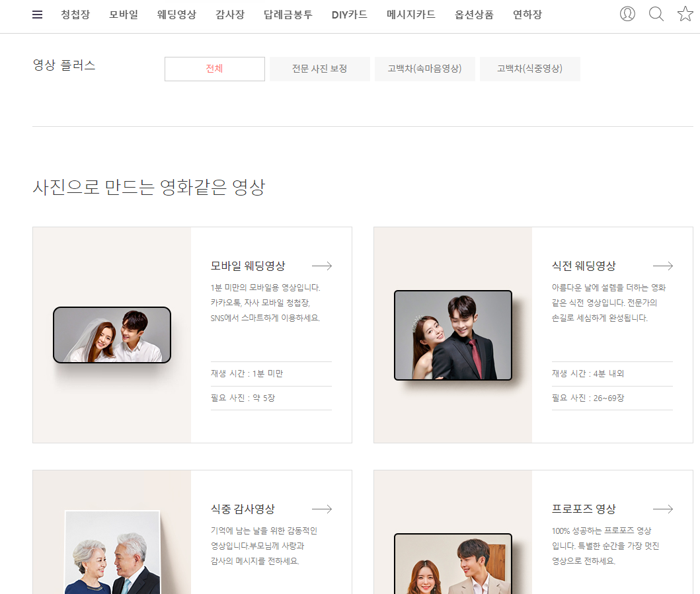Select the 고백차(식중영상) tab
700x594 pixels.
tap(530, 69)
